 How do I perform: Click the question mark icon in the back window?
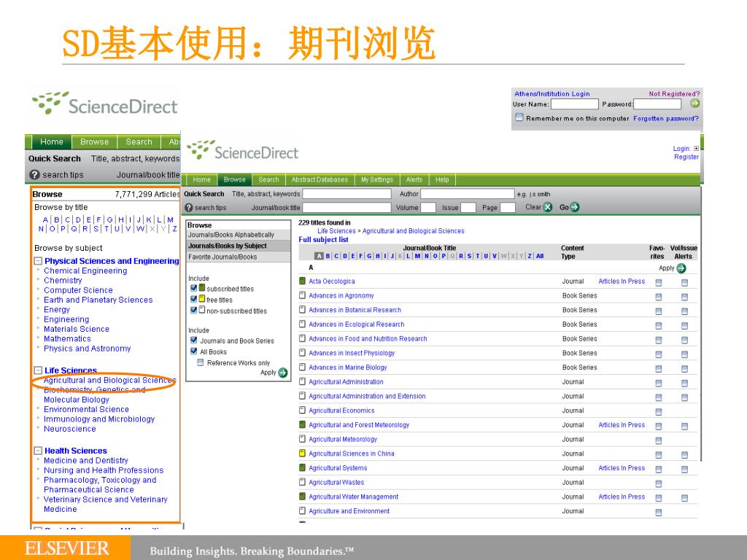(x=34, y=175)
